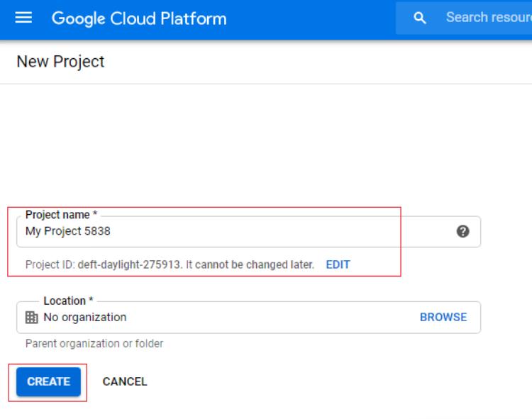Click the Location field showing No organization
The width and height of the screenshot is (532, 419).
pos(248,318)
